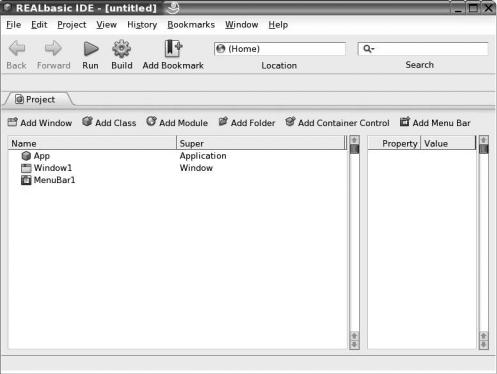
Task: Click the Add Bookmark label
Action: [x=173, y=65]
